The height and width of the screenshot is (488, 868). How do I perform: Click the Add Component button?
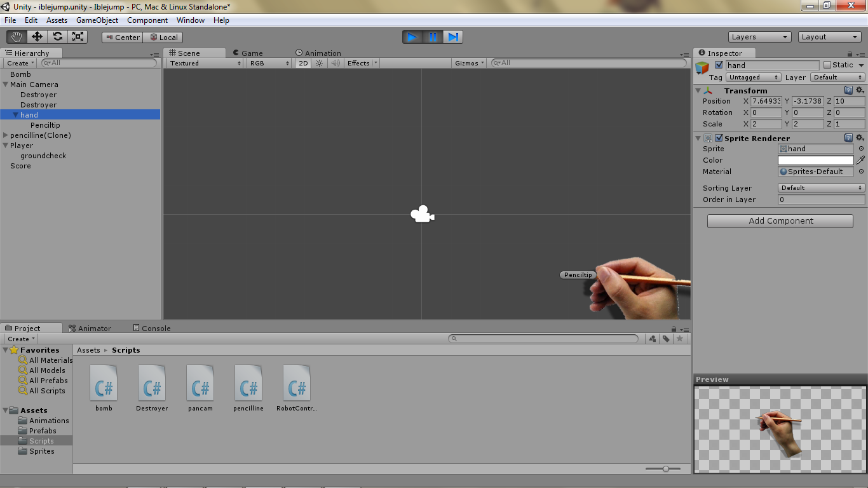tap(780, 221)
